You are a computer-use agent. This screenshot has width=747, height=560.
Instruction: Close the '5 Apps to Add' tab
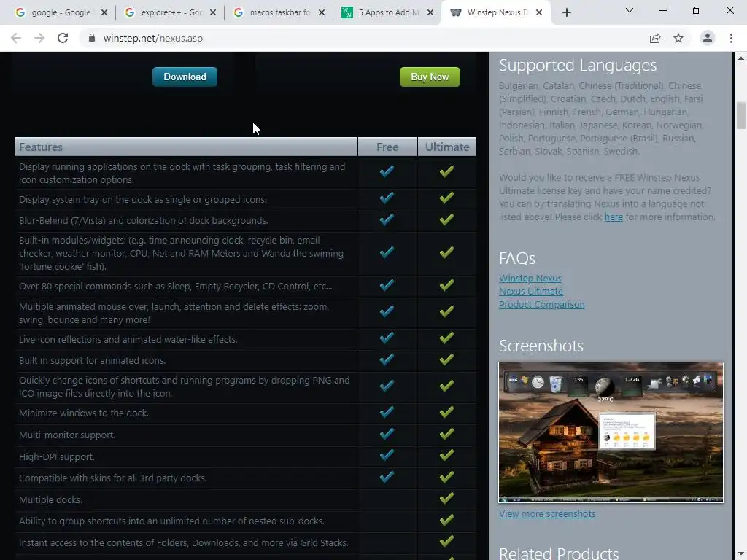pos(430,12)
